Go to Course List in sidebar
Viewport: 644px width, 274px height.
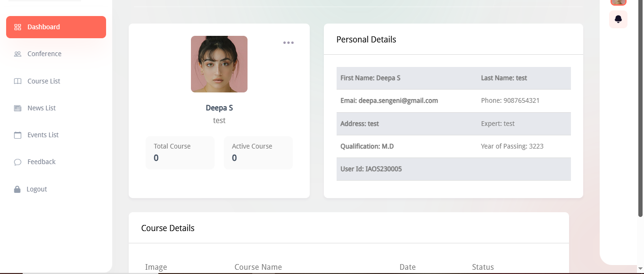pyautogui.click(x=44, y=81)
